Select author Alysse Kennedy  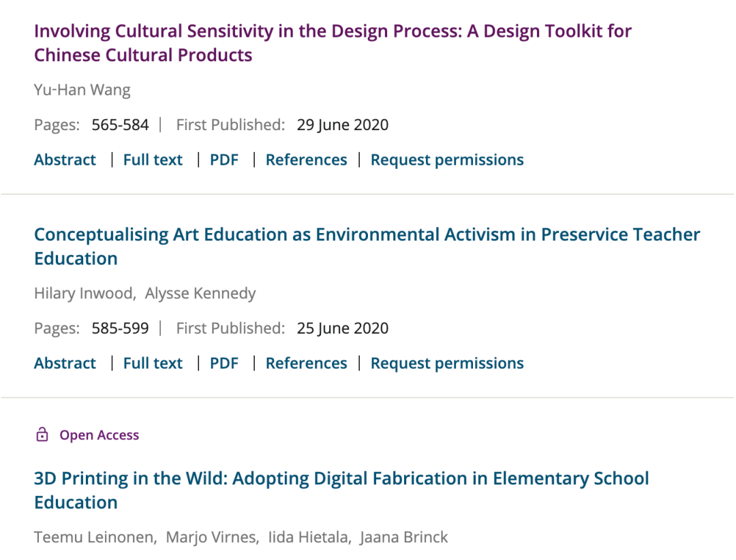click(200, 294)
